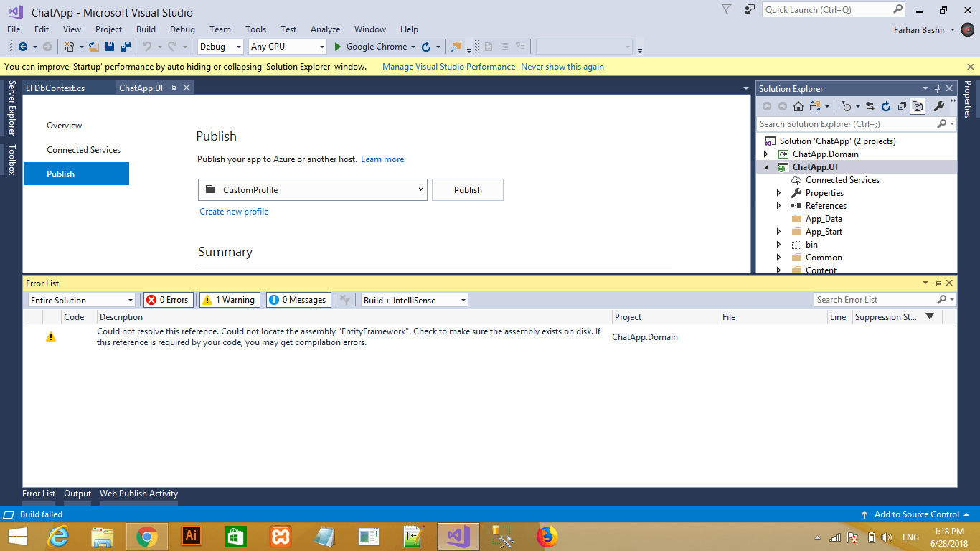Click the Quick Launch search box
The image size is (980, 551).
835,10
